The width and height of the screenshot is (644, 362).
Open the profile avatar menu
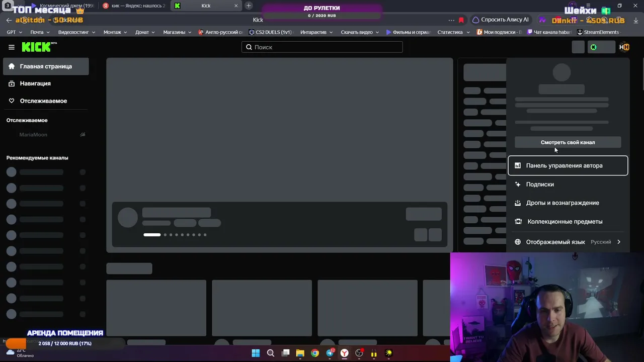pos(624,47)
